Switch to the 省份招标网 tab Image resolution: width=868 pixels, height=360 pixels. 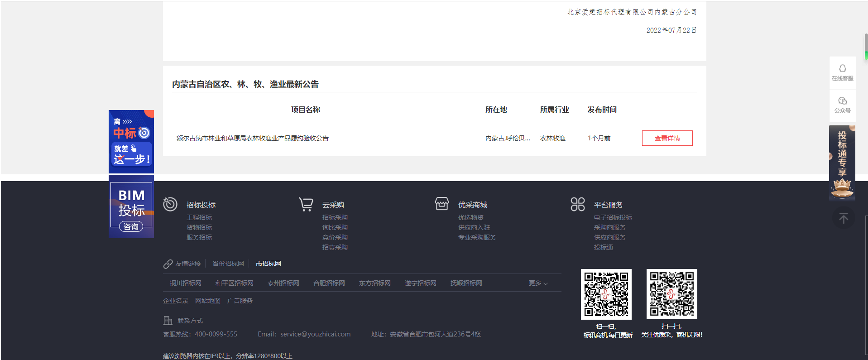click(x=228, y=264)
